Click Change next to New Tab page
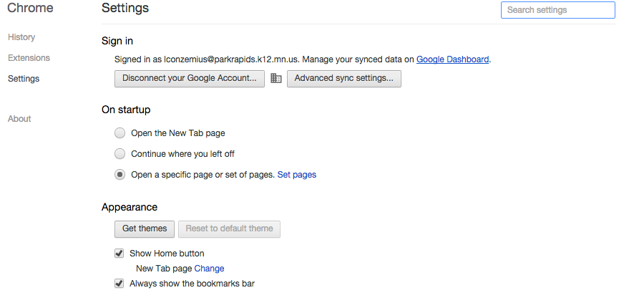This screenshot has height=303, width=644. pos(209,269)
